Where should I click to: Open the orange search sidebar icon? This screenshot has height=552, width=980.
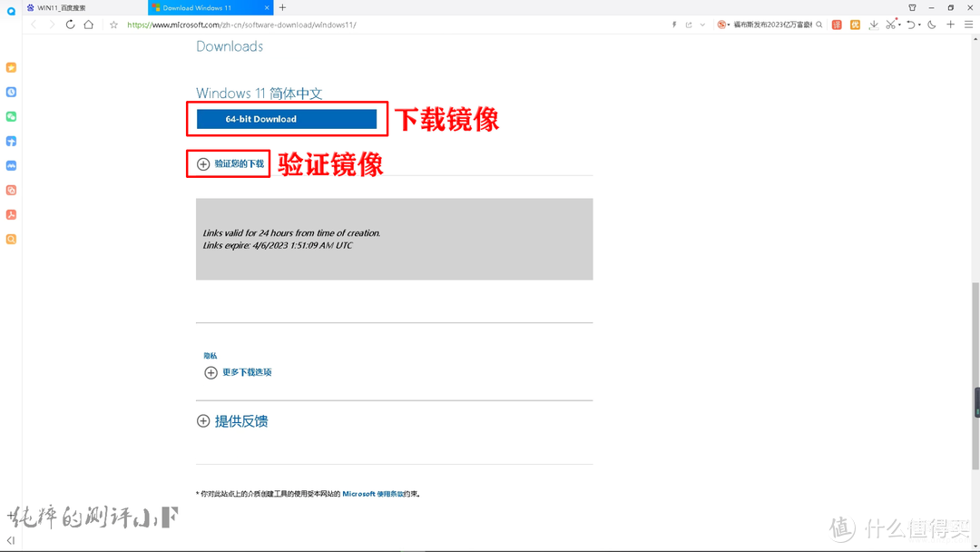pos(11,240)
